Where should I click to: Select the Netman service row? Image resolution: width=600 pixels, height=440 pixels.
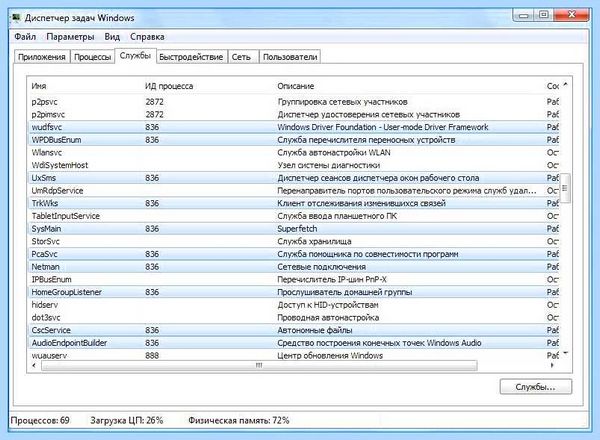(x=295, y=267)
